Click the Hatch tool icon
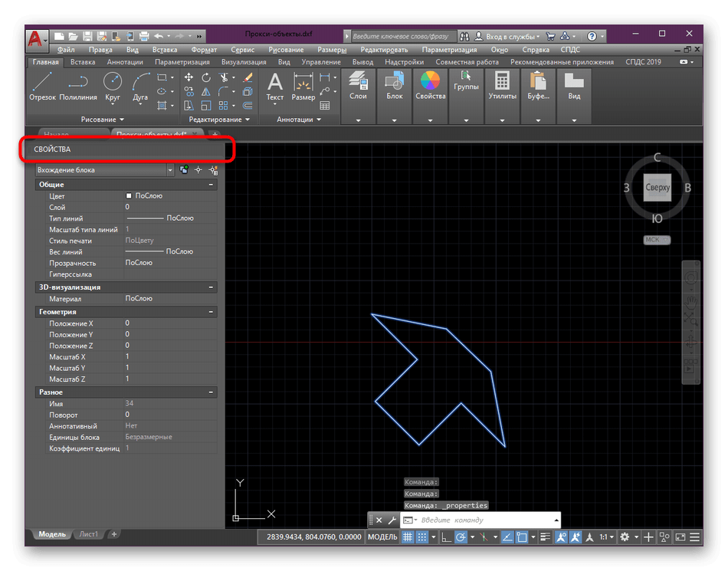 click(162, 106)
